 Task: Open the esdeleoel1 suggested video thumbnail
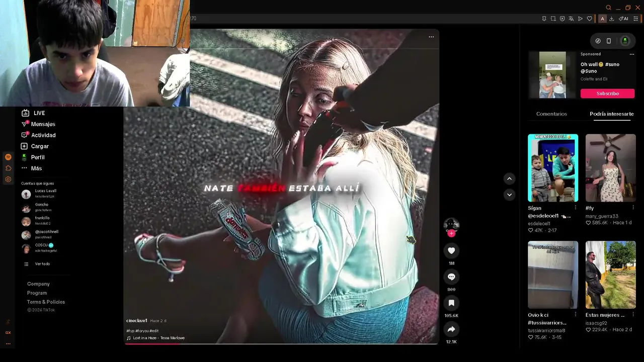[x=553, y=168]
